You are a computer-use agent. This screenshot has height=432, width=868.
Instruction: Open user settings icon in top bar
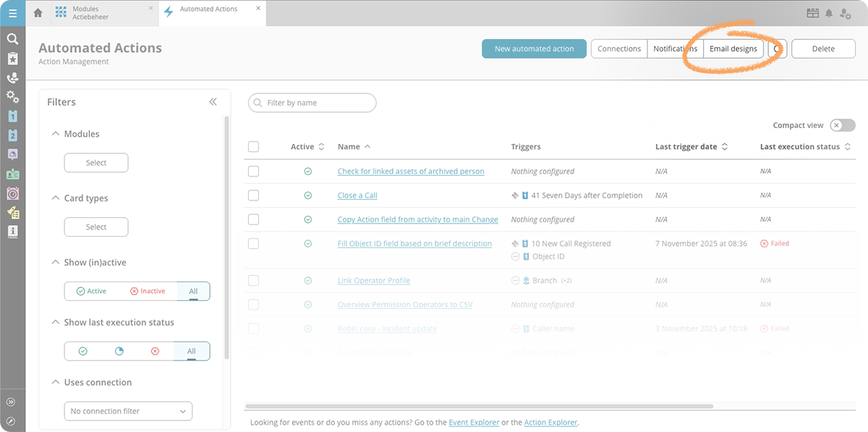[x=846, y=13]
